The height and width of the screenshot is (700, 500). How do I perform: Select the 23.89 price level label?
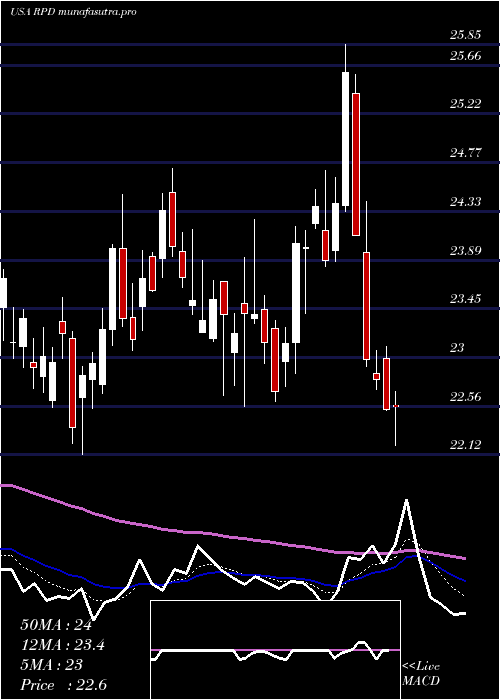(x=466, y=250)
